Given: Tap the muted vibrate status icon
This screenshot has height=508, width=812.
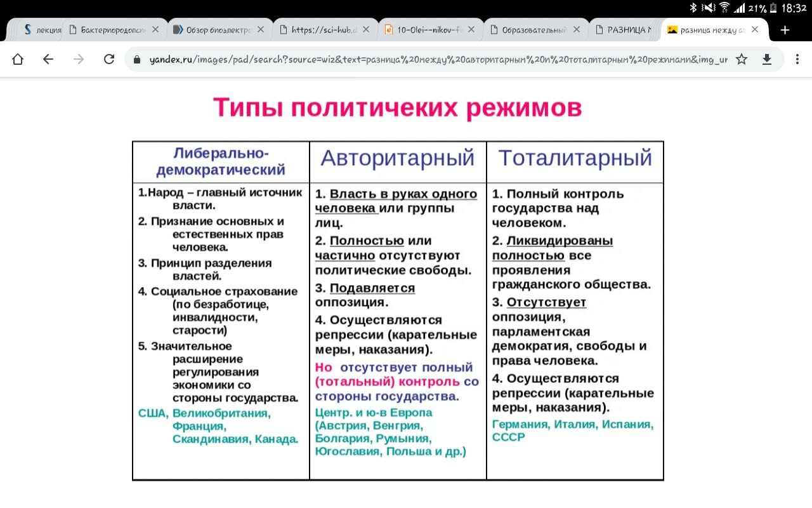Looking at the screenshot, I should 708,8.
